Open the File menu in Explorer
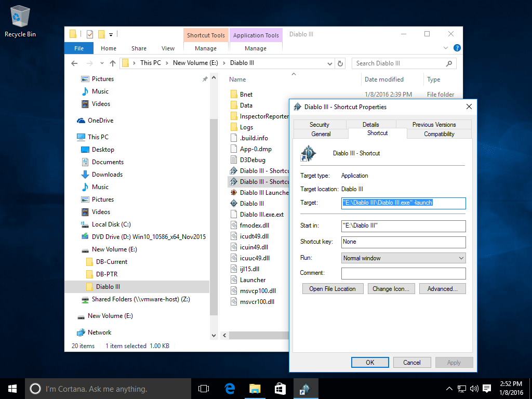The width and height of the screenshot is (532, 399). pos(79,48)
